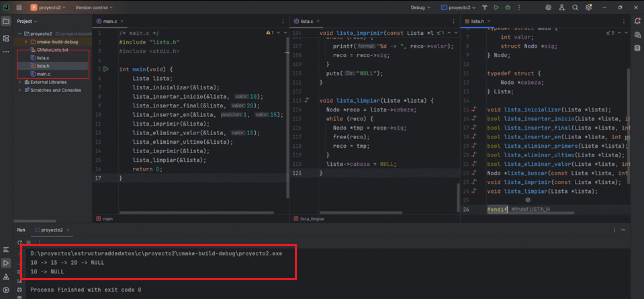Viewport: 644px width, 299px height.
Task: Close the lista.h tab
Action: click(489, 21)
